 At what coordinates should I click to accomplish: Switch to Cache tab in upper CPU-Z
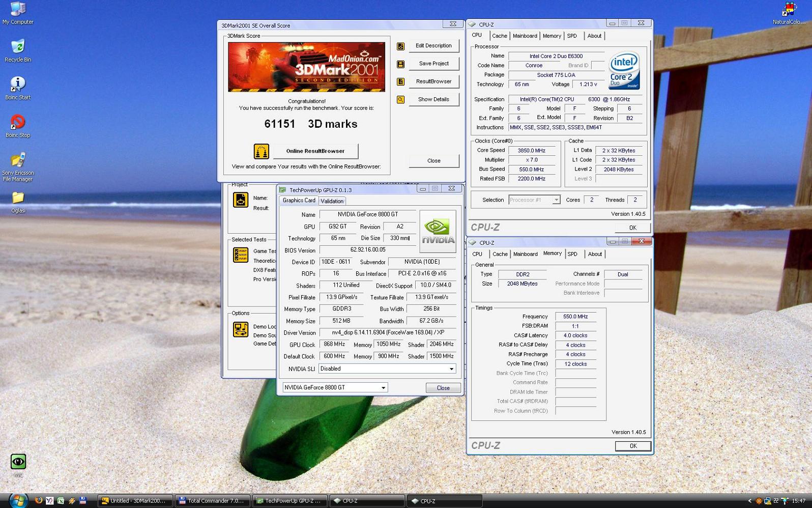tap(500, 36)
